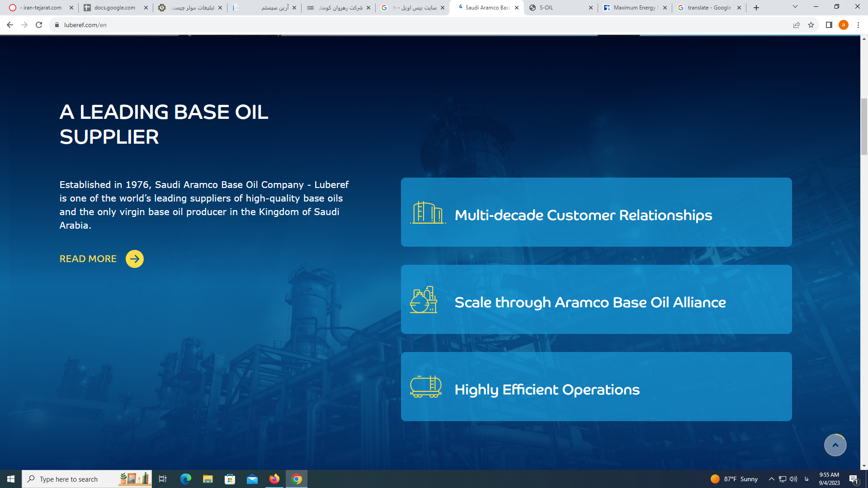Click the vertical scrollbar thumb
The height and width of the screenshot is (488, 868).
point(864,127)
